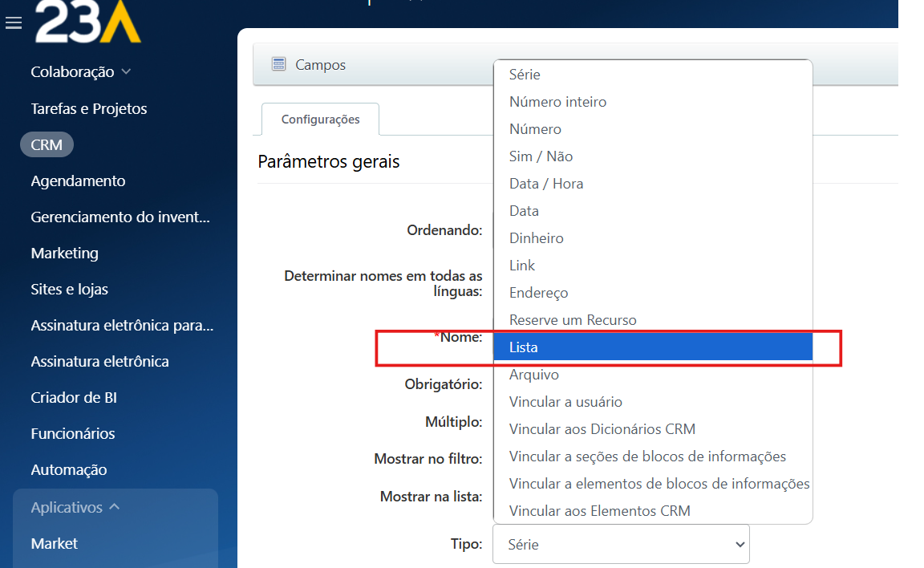Click the 23A logo
The height and width of the screenshot is (568, 924).
click(87, 22)
